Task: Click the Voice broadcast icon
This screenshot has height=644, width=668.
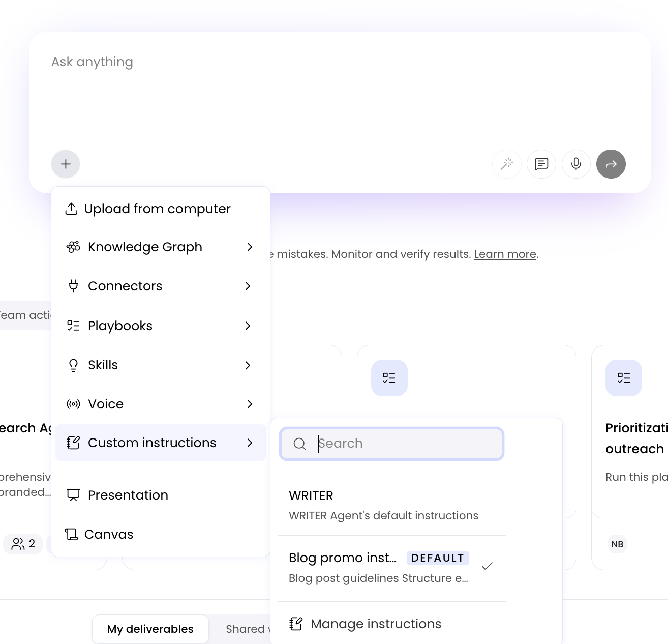Action: coord(73,404)
